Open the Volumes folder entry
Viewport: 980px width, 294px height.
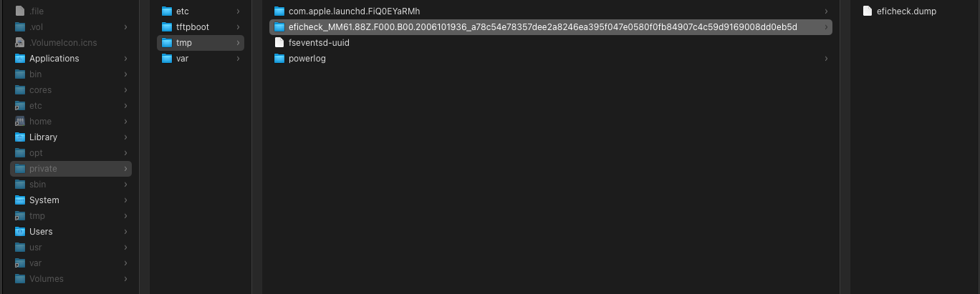pyautogui.click(x=46, y=279)
